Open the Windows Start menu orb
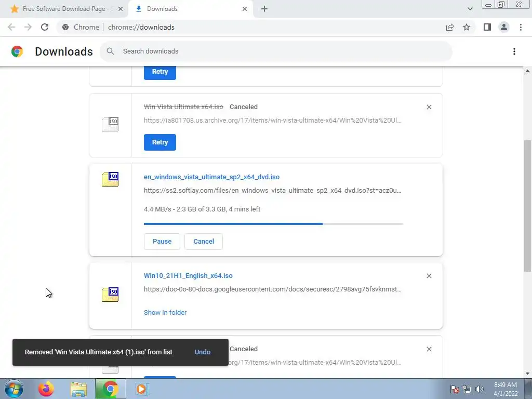Viewport: 532px width, 399px height. click(14, 389)
